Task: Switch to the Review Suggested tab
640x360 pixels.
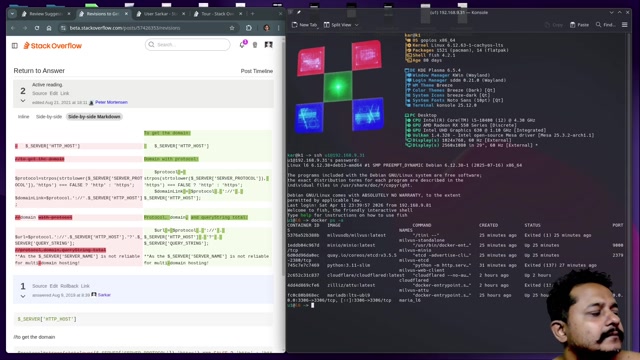Action: pyautogui.click(x=46, y=13)
